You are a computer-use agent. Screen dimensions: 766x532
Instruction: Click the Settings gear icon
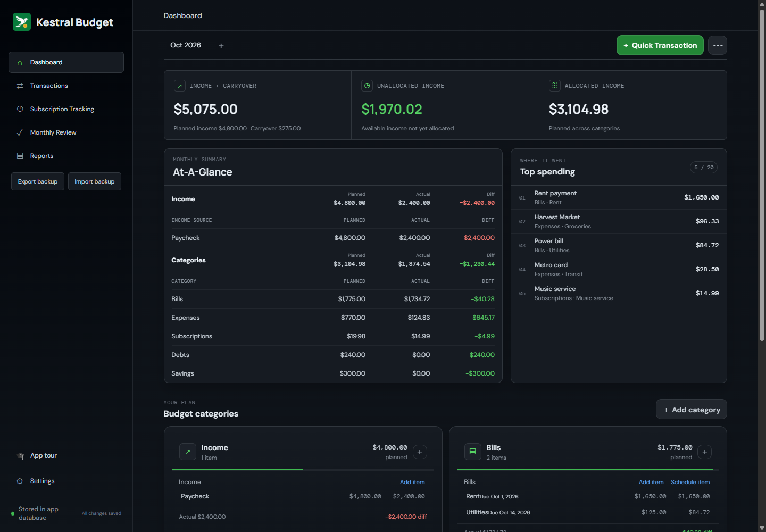(x=20, y=481)
